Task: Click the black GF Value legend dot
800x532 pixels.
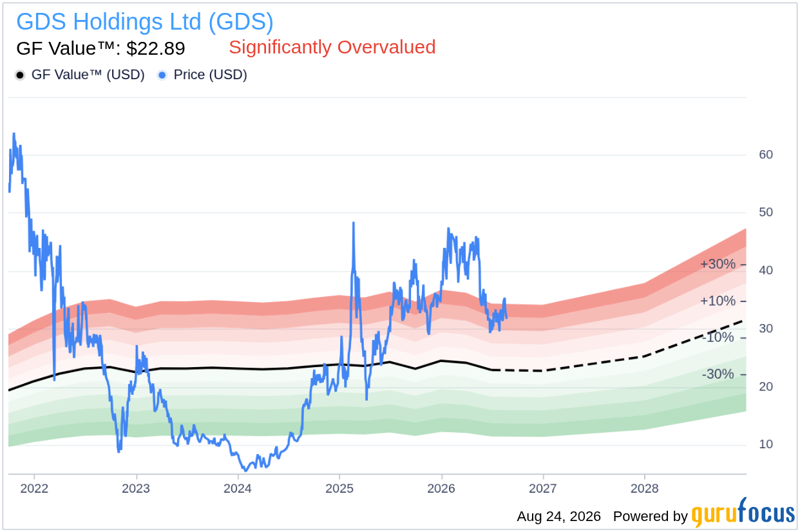Action: (x=20, y=75)
